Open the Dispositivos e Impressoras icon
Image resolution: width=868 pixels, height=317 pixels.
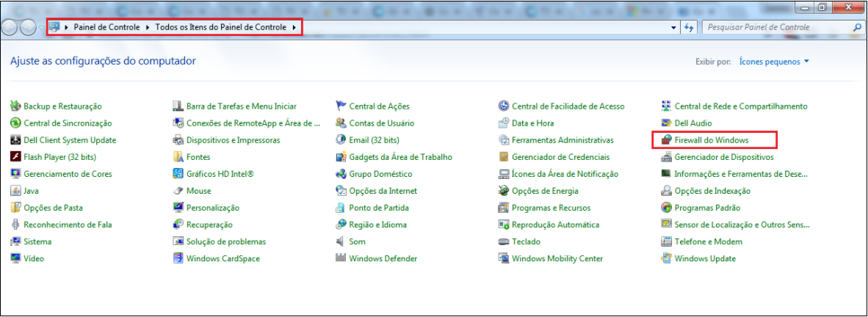coord(178,140)
